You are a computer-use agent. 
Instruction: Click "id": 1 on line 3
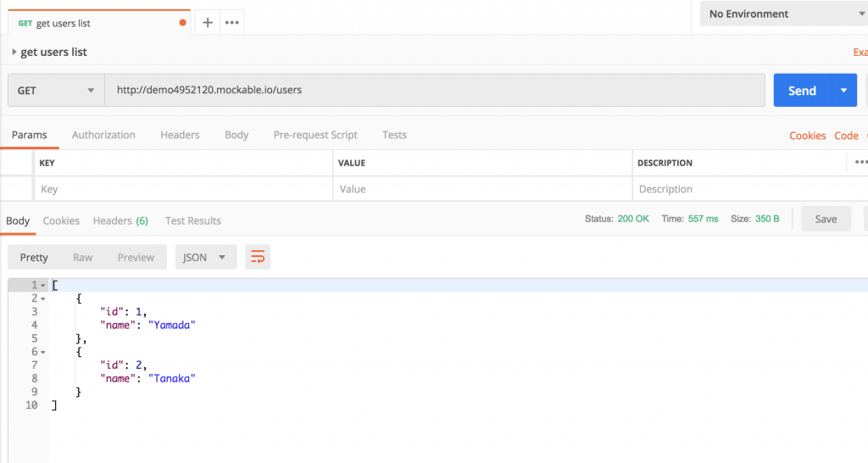[x=123, y=312]
